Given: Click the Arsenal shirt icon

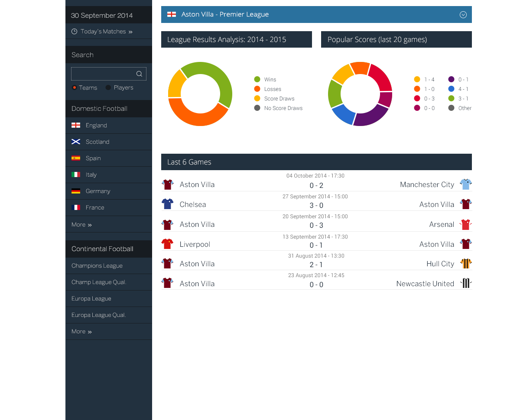Looking at the screenshot, I should (466, 224).
